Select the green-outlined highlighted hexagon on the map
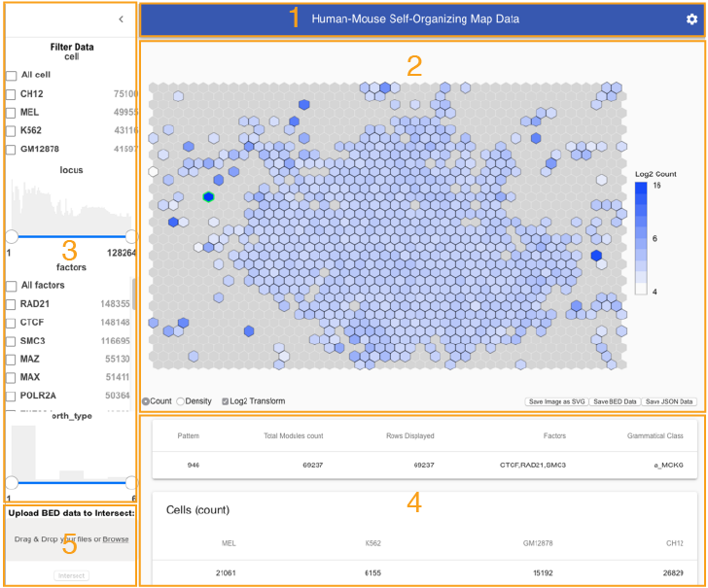The width and height of the screenshot is (708, 588). pos(208,196)
